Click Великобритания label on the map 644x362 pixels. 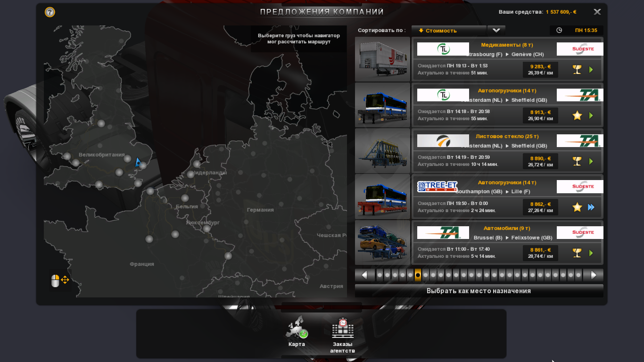(x=102, y=155)
